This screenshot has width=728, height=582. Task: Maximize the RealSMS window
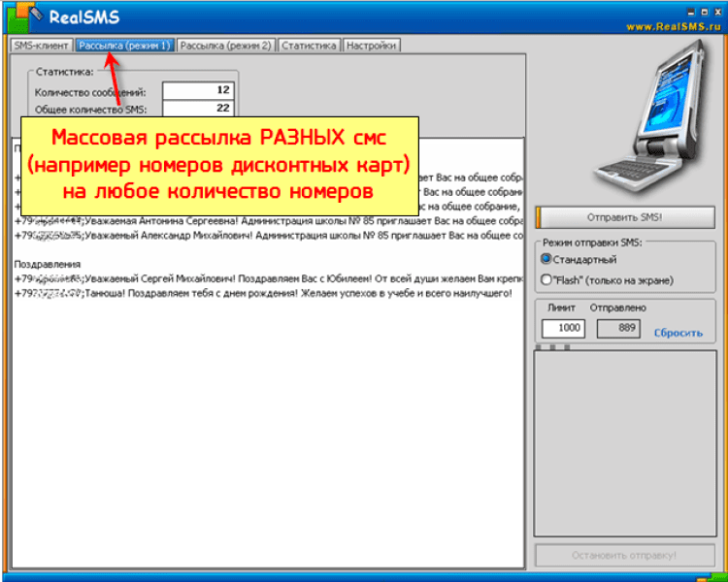(x=705, y=12)
